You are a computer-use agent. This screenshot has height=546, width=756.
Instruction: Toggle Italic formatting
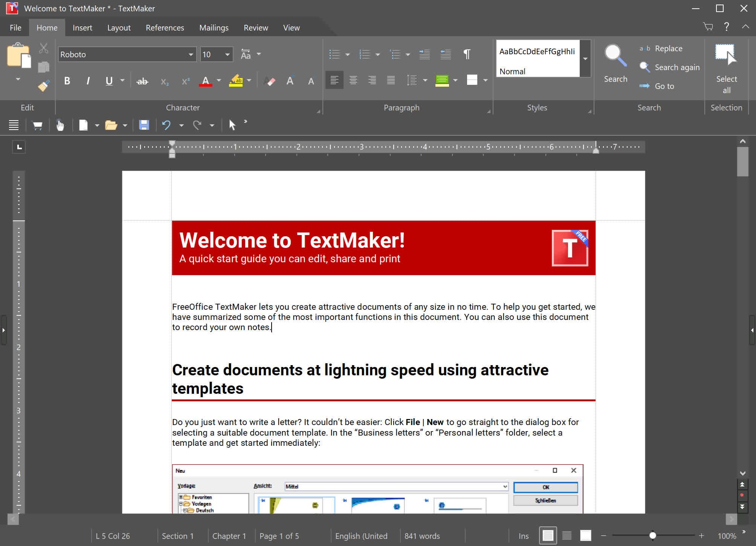click(x=88, y=81)
